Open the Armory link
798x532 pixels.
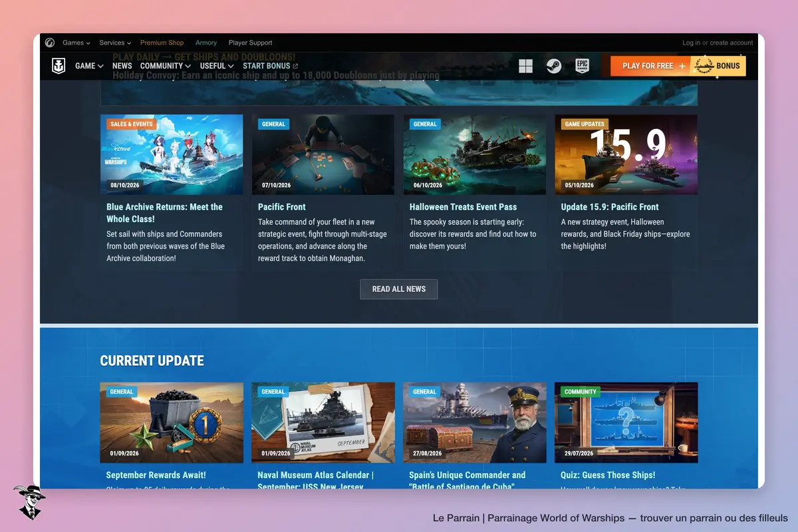coord(206,43)
